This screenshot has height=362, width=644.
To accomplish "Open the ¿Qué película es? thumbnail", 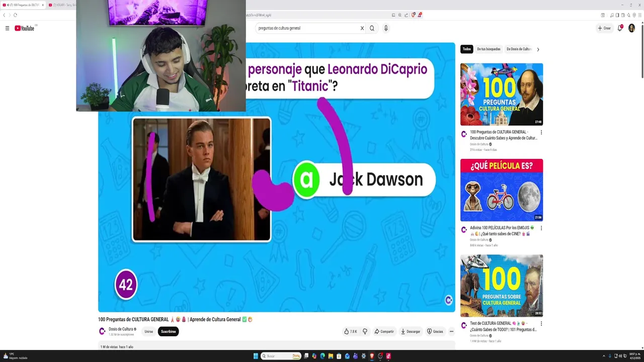I will [502, 190].
